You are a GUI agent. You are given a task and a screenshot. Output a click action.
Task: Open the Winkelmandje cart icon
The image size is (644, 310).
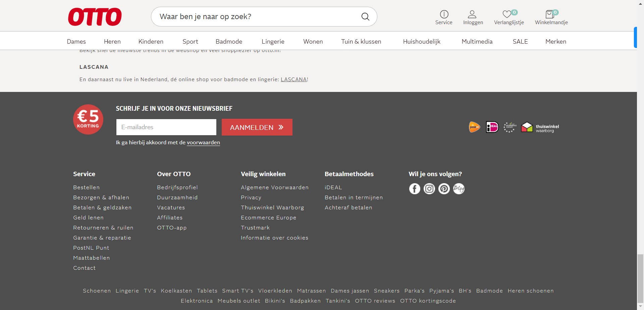coord(550,14)
